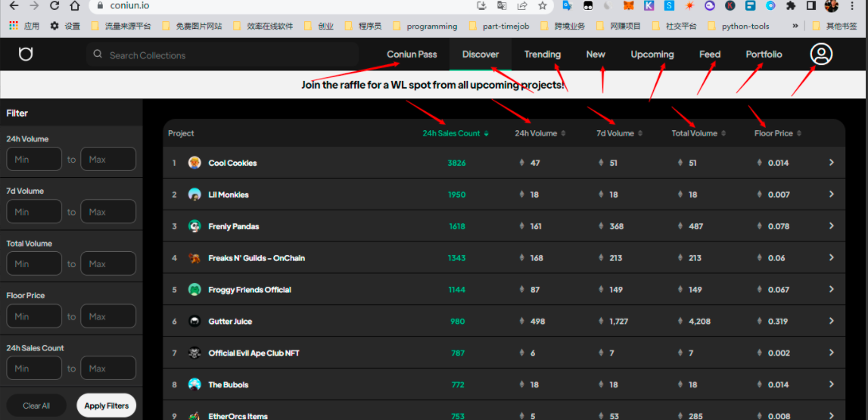Open the user profile account icon
868x420 pixels.
(820, 54)
